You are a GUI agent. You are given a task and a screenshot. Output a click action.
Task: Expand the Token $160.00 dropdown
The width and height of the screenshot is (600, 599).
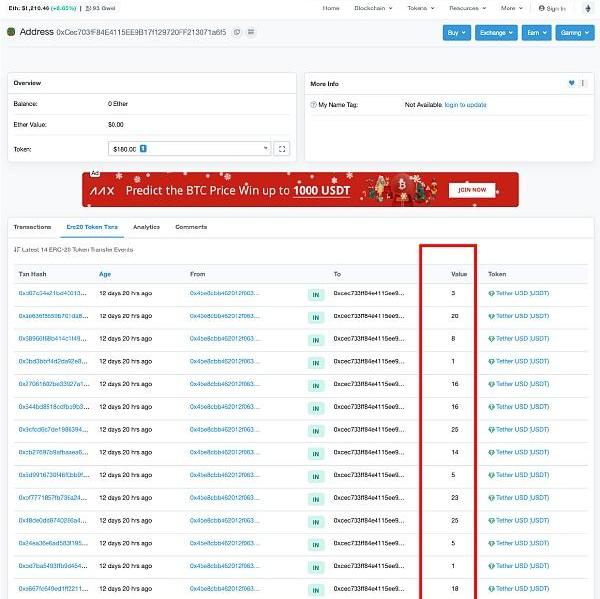[189, 149]
